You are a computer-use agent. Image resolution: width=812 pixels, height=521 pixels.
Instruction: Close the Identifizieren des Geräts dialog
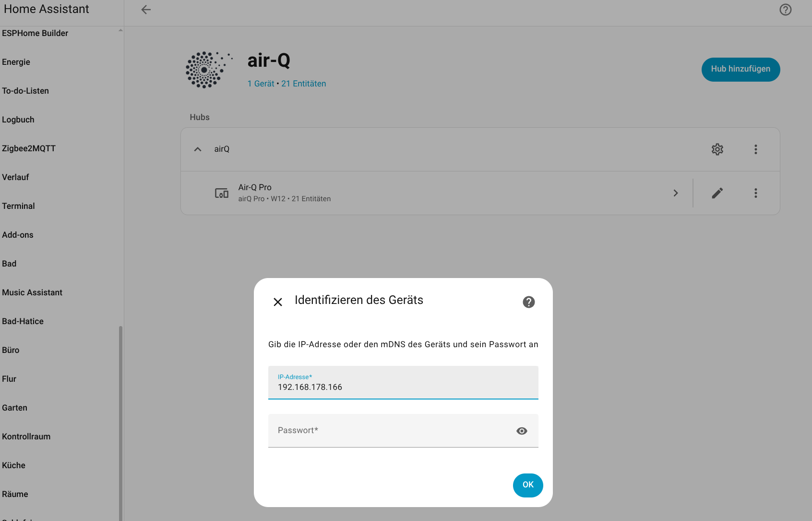pyautogui.click(x=278, y=302)
